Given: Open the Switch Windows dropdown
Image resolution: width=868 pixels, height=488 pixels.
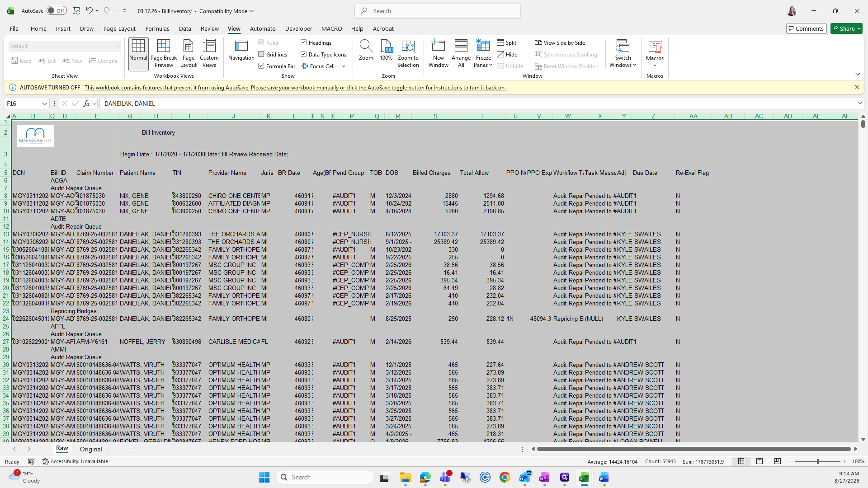Looking at the screenshot, I should tap(623, 53).
